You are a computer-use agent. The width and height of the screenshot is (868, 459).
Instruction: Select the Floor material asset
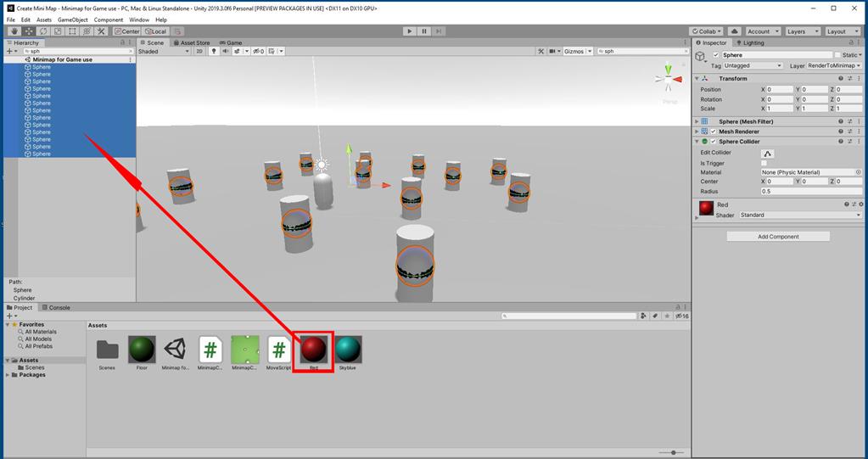pyautogui.click(x=142, y=353)
